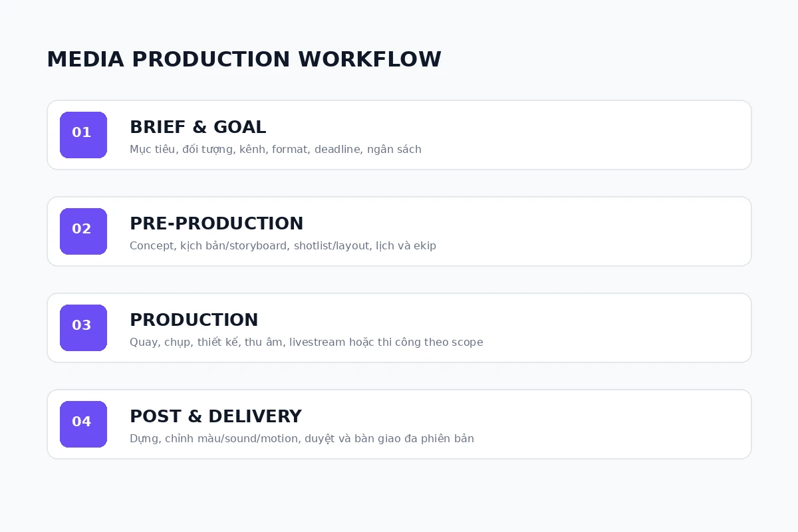Click the purple 02 step badge
Screen dimensions: 798x532
83,231
